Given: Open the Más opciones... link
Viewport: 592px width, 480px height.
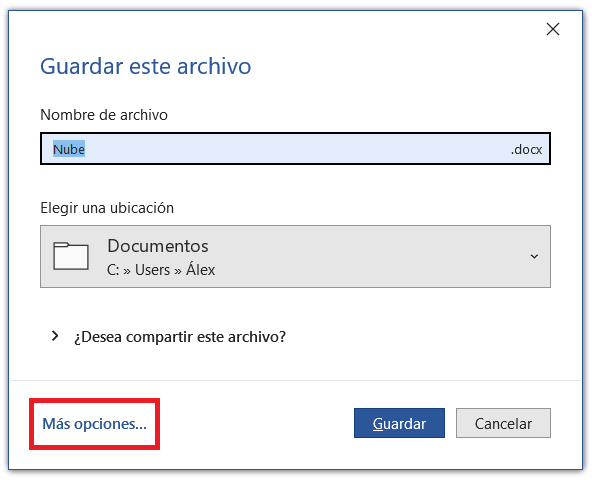Looking at the screenshot, I should pos(94,424).
